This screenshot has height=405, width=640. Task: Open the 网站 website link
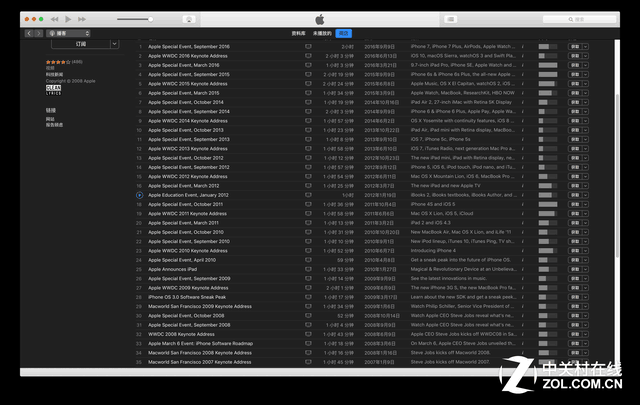pyautogui.click(x=50, y=118)
